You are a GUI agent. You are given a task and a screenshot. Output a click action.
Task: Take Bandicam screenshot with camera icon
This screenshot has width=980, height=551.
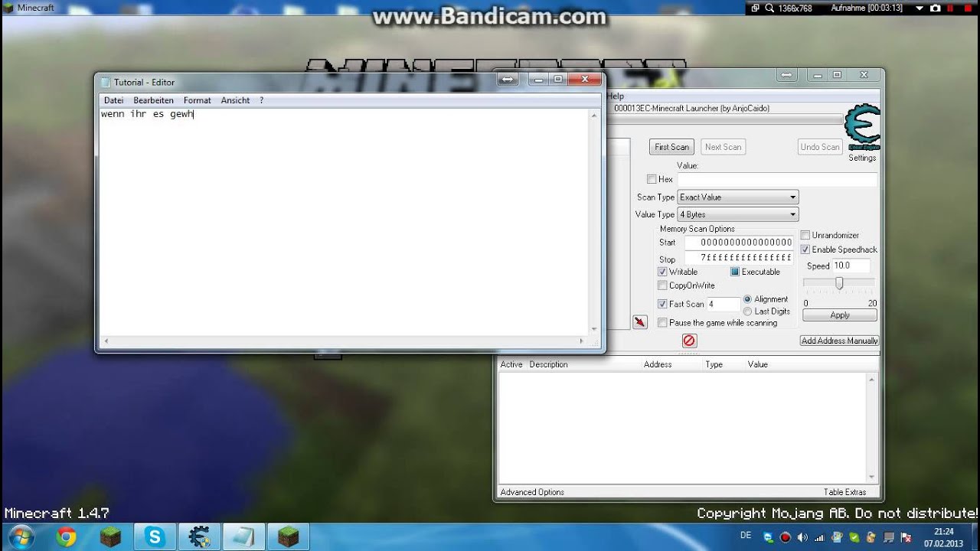[935, 8]
